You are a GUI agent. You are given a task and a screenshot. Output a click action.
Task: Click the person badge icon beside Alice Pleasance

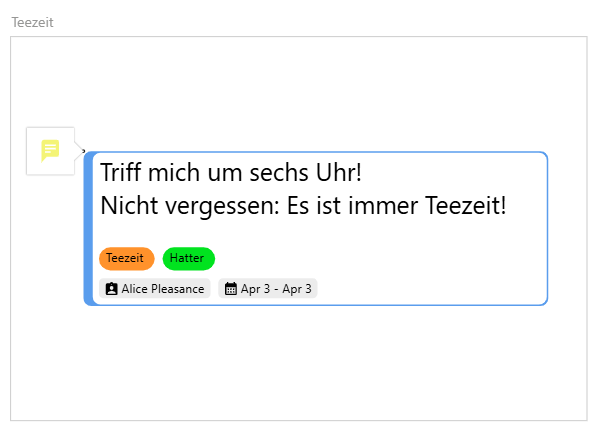(x=111, y=289)
